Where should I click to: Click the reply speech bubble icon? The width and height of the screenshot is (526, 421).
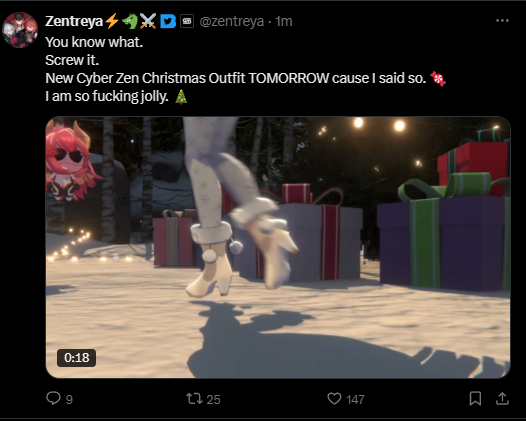(53, 399)
